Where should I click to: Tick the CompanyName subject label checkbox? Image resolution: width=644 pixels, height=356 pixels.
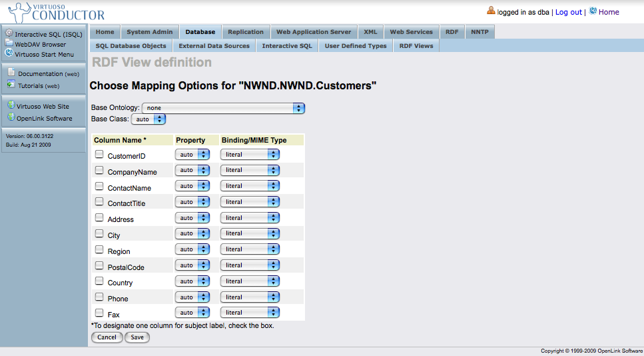click(x=99, y=171)
